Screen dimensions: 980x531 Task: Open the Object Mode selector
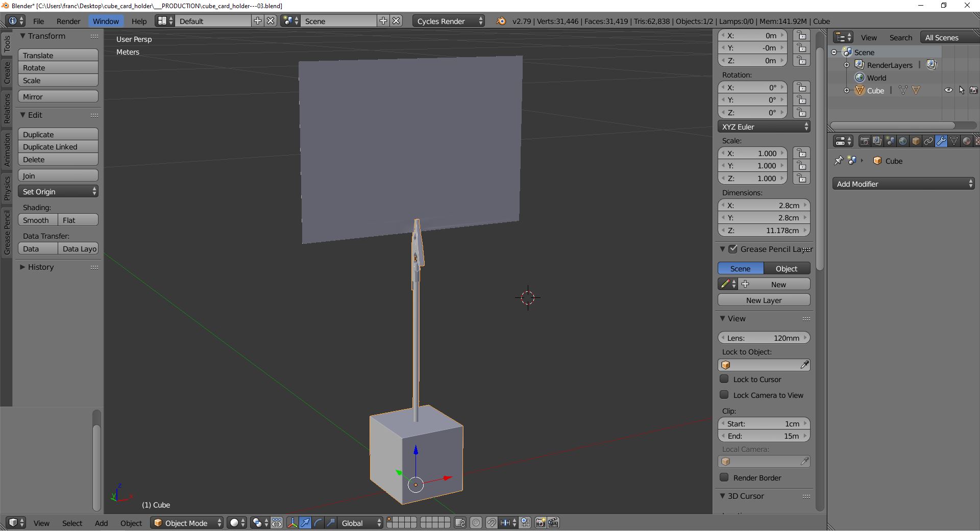point(187,523)
